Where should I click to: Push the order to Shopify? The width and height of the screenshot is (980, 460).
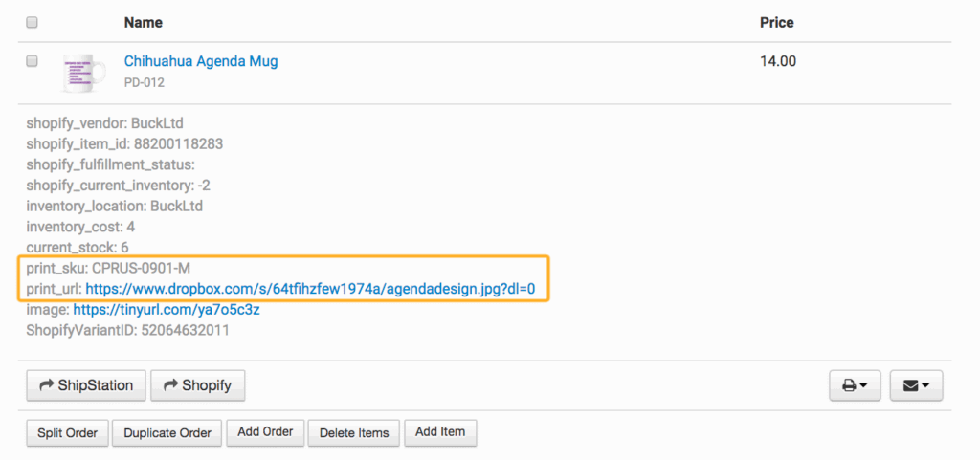(198, 385)
